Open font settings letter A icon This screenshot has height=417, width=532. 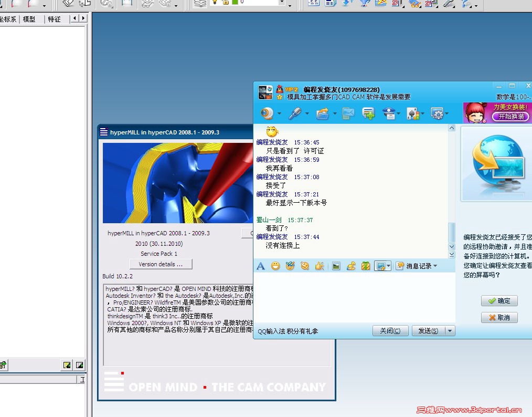(x=261, y=266)
